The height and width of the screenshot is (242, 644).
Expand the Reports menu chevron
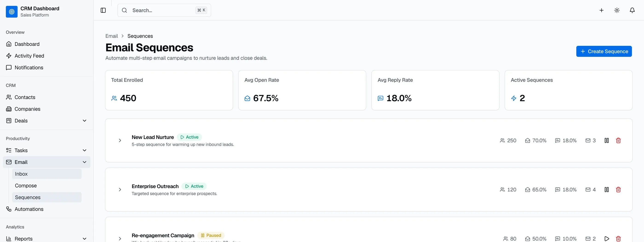(84, 239)
